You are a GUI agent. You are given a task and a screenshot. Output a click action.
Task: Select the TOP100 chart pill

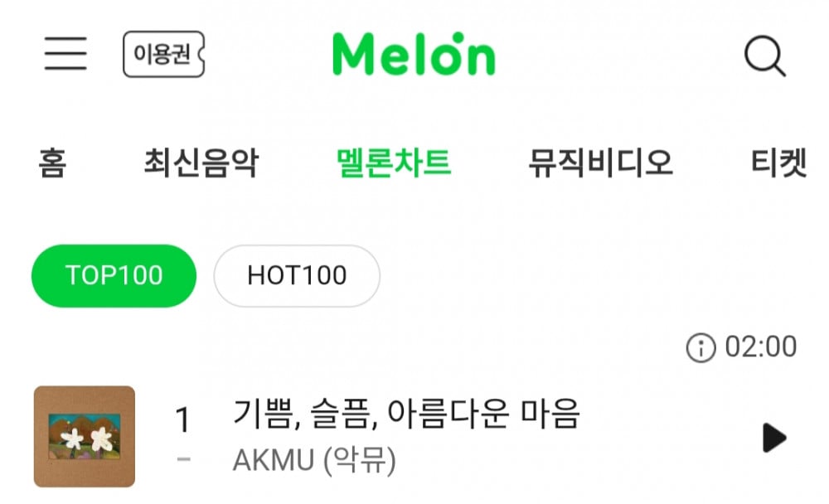coord(114,276)
